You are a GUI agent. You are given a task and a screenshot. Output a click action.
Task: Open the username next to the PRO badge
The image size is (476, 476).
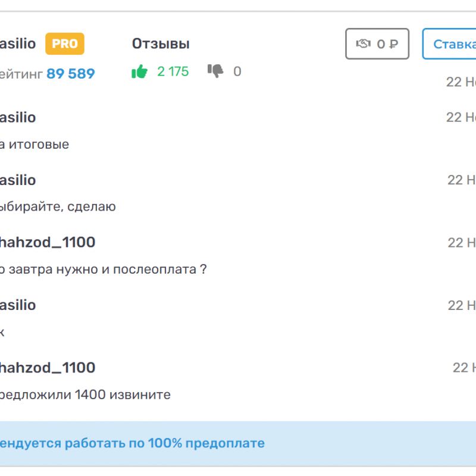click(18, 43)
